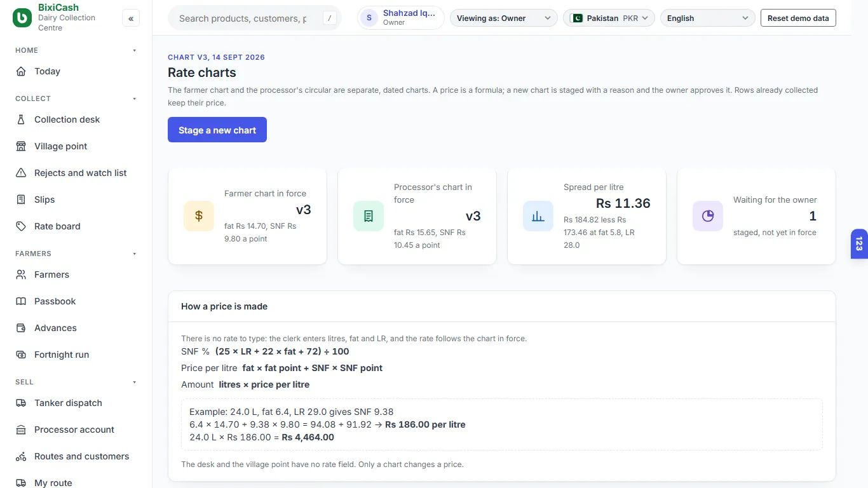Screen dimensions: 868x488
Task: Focus the Search products, customers field
Action: pyautogui.click(x=255, y=18)
